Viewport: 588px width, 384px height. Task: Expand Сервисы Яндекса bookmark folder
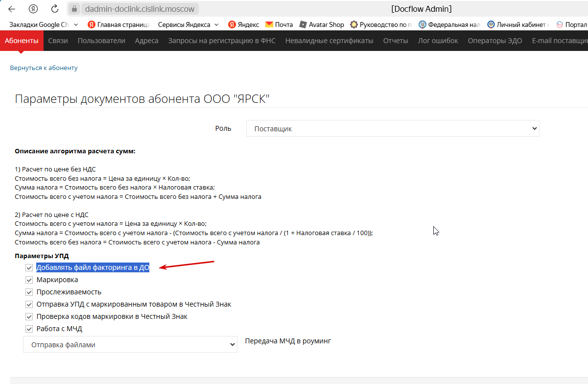(188, 24)
